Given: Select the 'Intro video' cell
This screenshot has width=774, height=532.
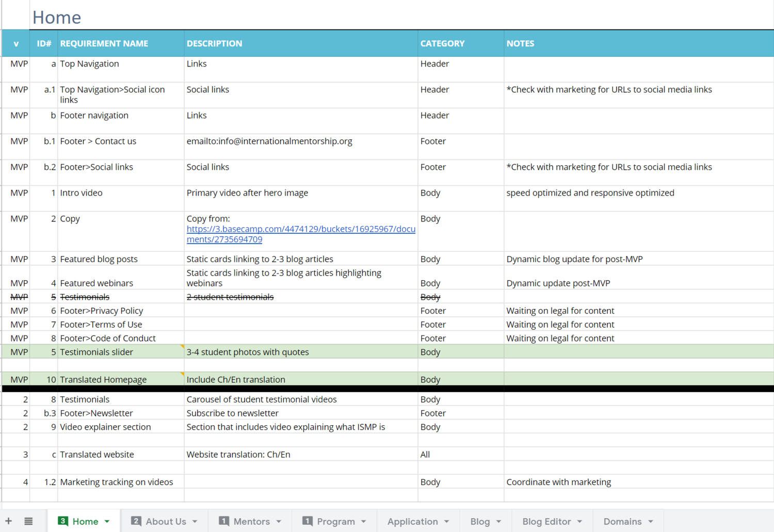Looking at the screenshot, I should tap(121, 198).
